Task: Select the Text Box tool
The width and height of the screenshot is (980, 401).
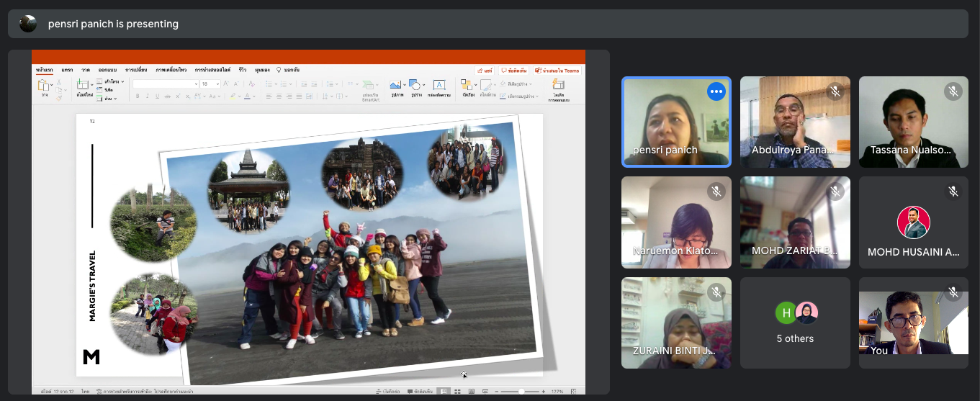Action: coord(439,86)
